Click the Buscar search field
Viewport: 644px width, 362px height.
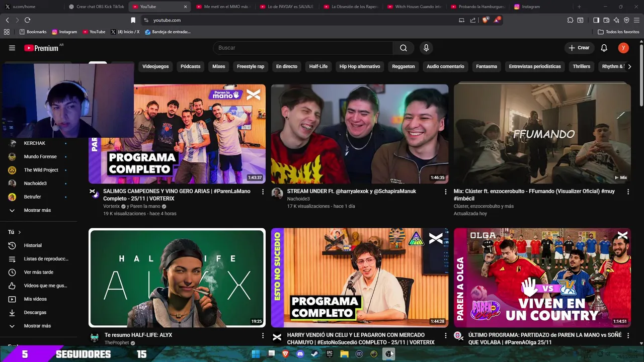(x=303, y=48)
